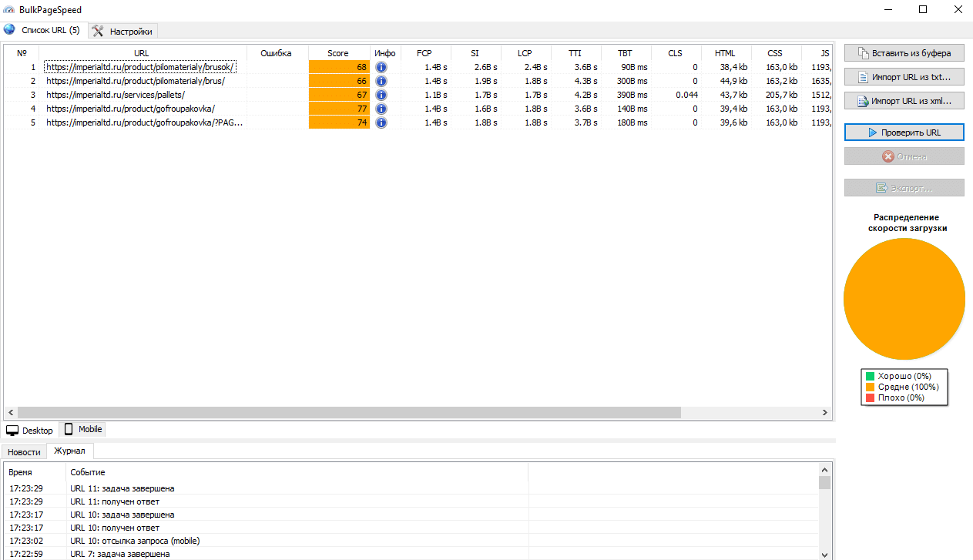
Task: Click the TBT column header
Action: (x=626, y=53)
